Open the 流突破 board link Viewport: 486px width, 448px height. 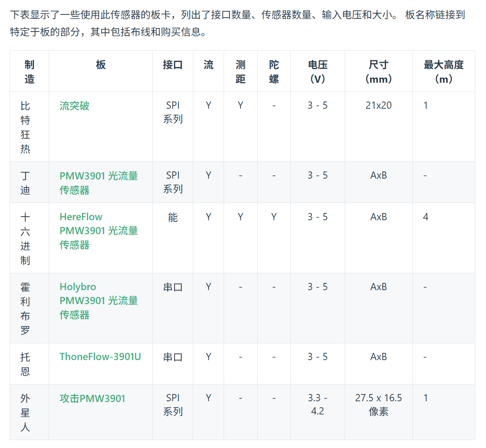click(74, 106)
